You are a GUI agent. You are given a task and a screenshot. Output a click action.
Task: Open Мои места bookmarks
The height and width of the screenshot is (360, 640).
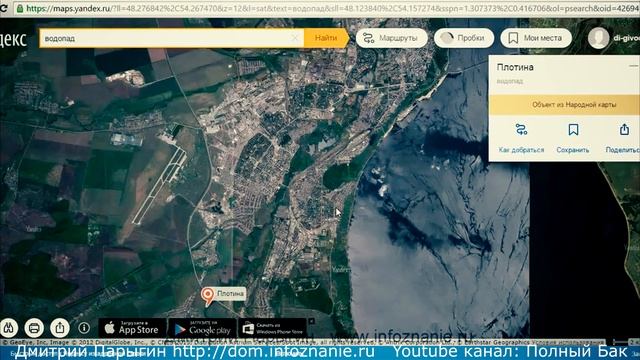pos(536,38)
